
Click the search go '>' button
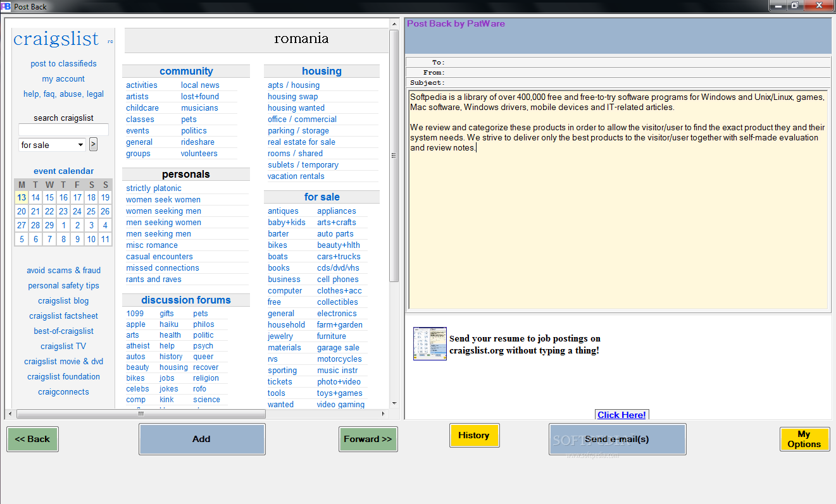(93, 145)
